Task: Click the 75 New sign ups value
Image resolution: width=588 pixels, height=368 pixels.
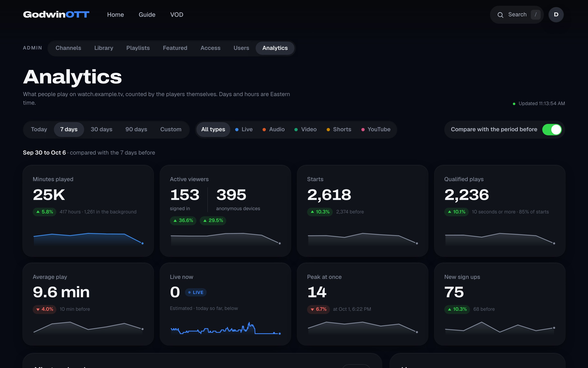Action: pyautogui.click(x=454, y=292)
